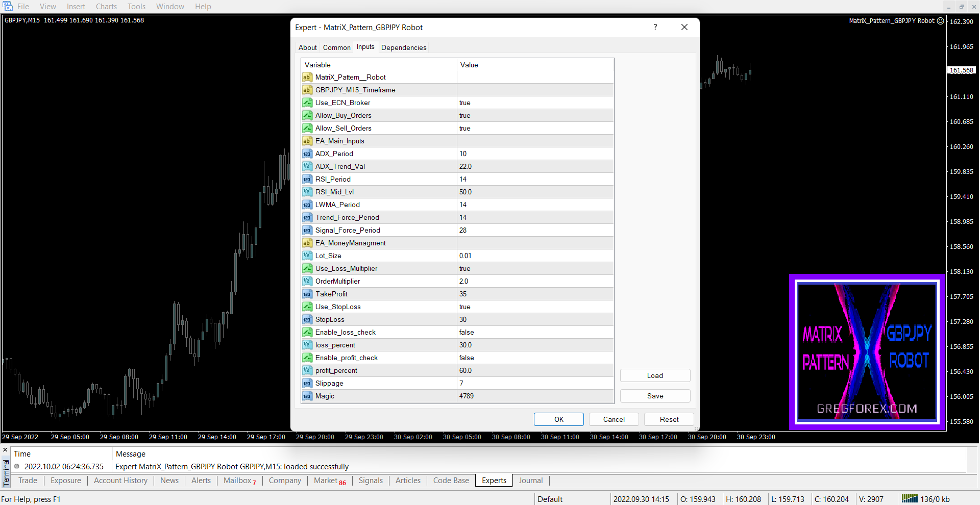Open the Charts menu

click(x=106, y=7)
